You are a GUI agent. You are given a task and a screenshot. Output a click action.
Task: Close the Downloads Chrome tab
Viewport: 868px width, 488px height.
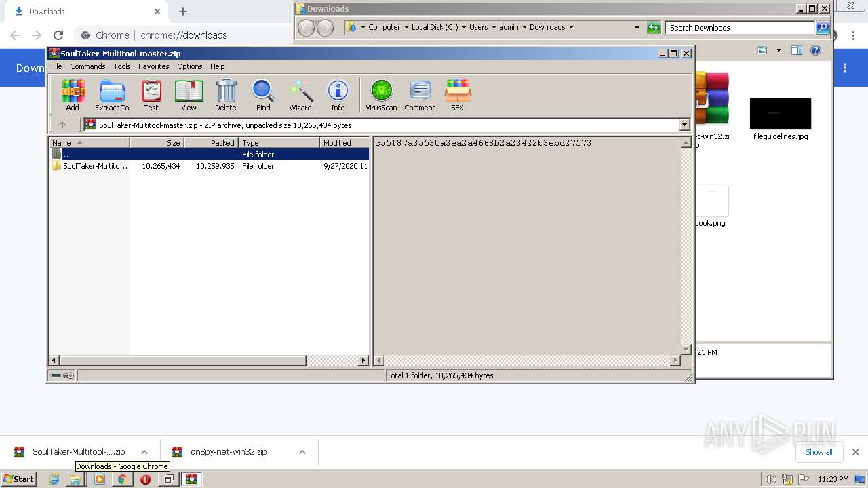pyautogui.click(x=157, y=12)
